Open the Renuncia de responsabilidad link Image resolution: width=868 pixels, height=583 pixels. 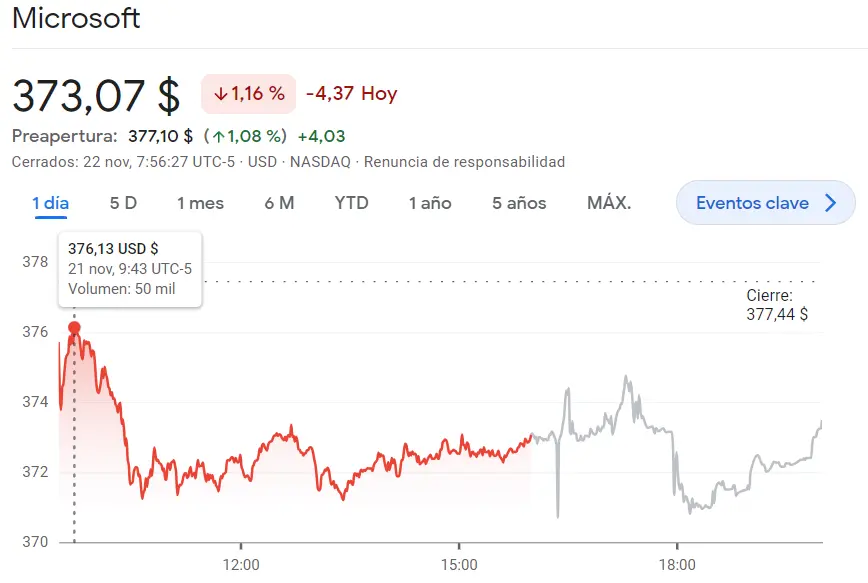coord(467,161)
